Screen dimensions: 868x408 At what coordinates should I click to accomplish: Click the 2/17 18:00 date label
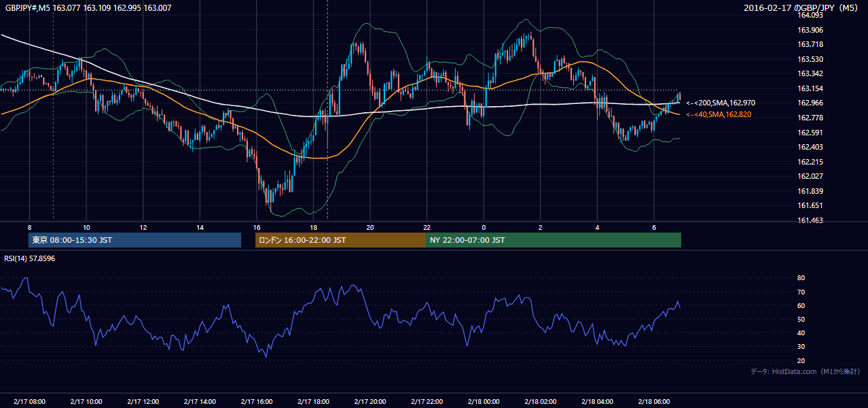tap(313, 402)
